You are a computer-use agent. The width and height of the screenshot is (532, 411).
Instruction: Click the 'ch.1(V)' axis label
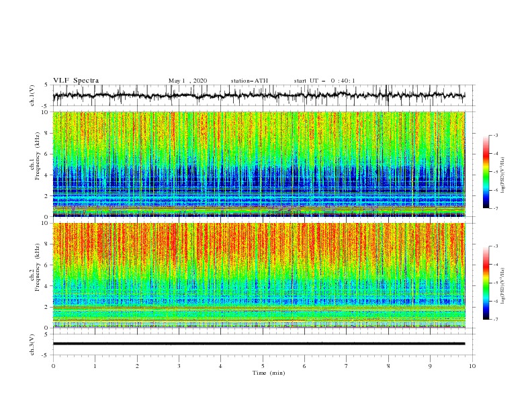pyautogui.click(x=32, y=95)
